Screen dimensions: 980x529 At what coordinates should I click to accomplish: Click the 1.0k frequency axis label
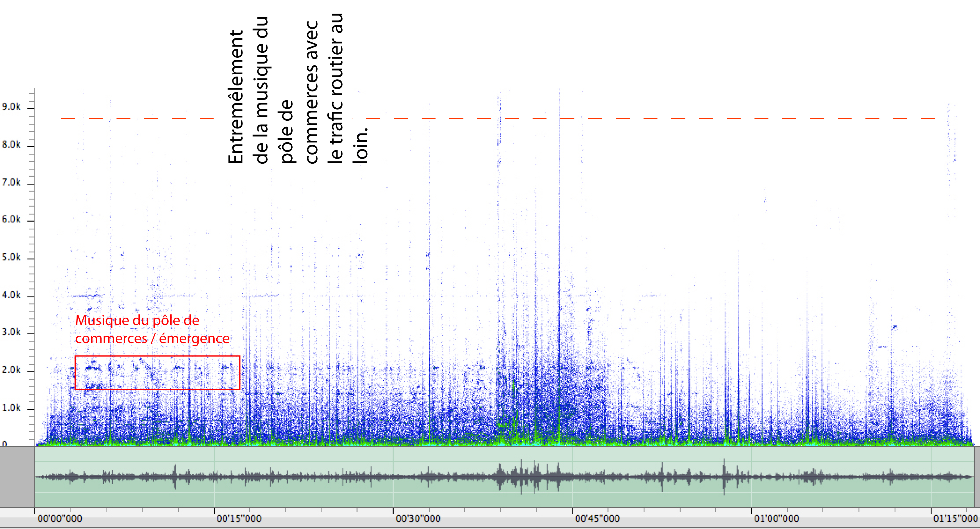tap(11, 408)
